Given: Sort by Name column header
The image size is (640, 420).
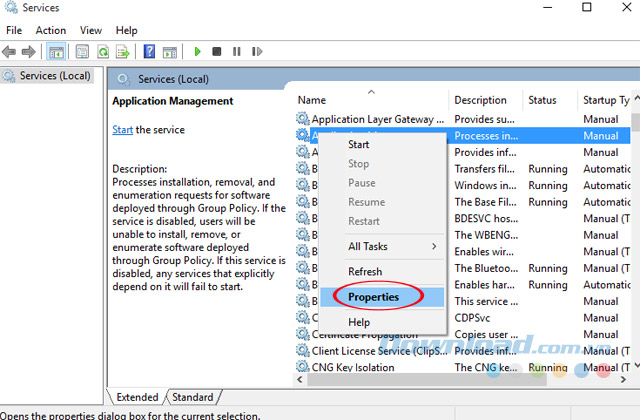Looking at the screenshot, I should tap(371, 100).
